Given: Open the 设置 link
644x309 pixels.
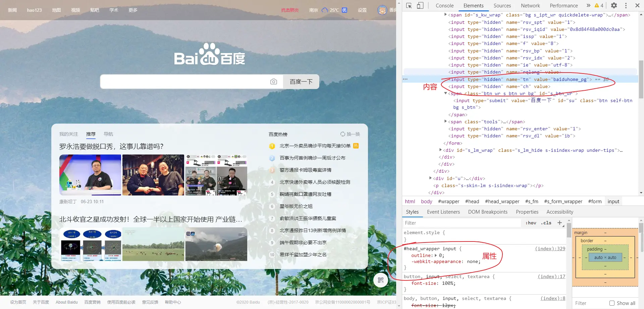Looking at the screenshot, I should [x=362, y=10].
